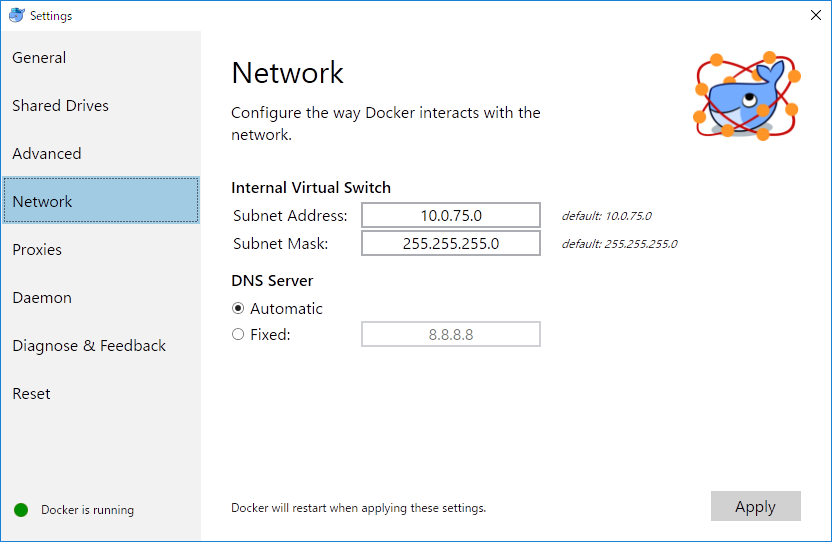
Task: Open the Daemon configuration tab
Action: pos(101,297)
